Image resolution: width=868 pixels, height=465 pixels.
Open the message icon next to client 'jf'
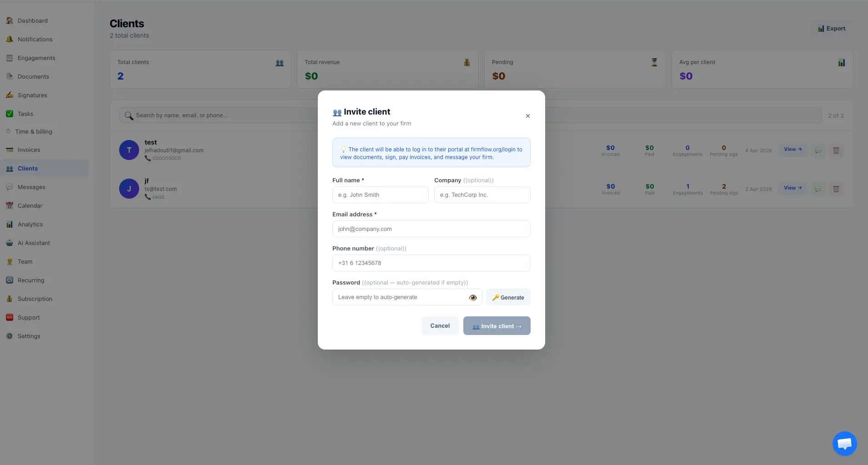point(818,189)
